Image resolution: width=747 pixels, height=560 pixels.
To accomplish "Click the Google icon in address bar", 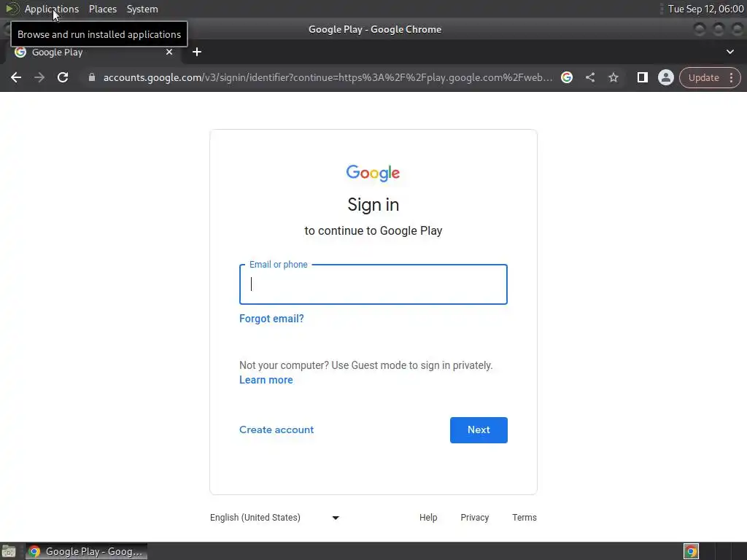I will pyautogui.click(x=566, y=77).
